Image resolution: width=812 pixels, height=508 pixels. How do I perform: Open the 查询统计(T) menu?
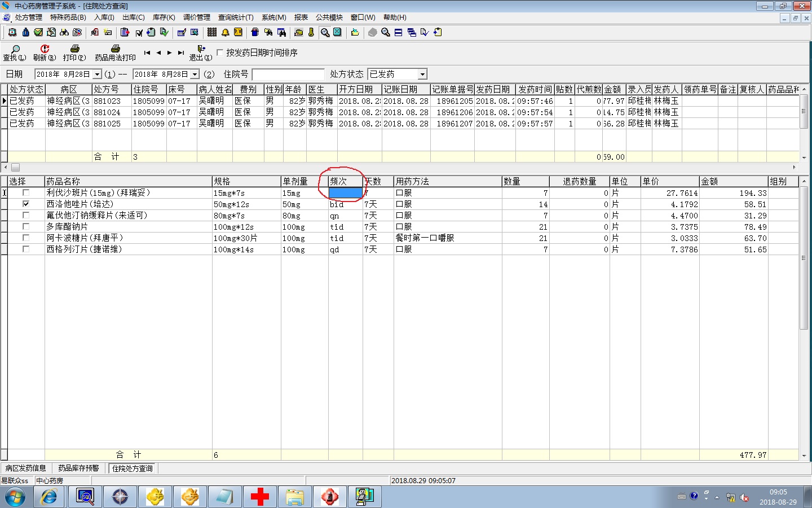pos(236,17)
